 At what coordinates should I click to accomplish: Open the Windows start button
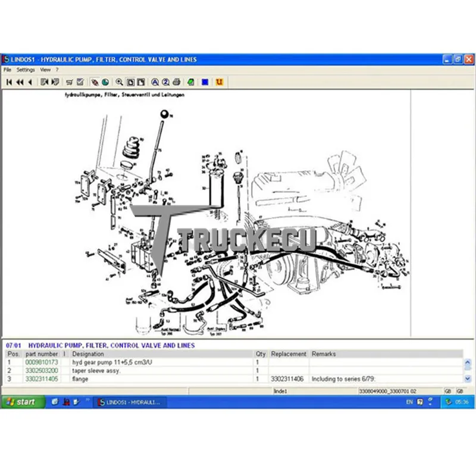(23, 402)
